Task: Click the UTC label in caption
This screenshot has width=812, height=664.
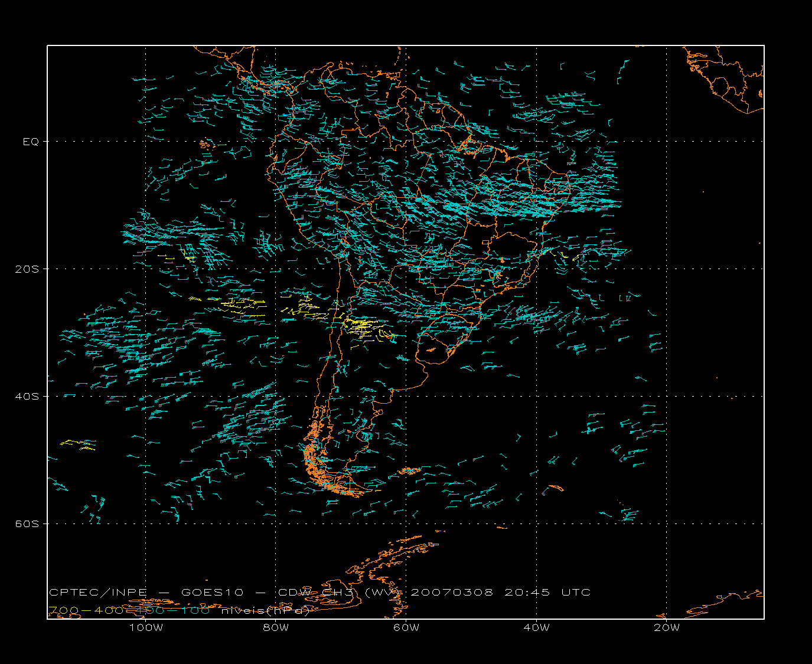Action: click(x=576, y=592)
